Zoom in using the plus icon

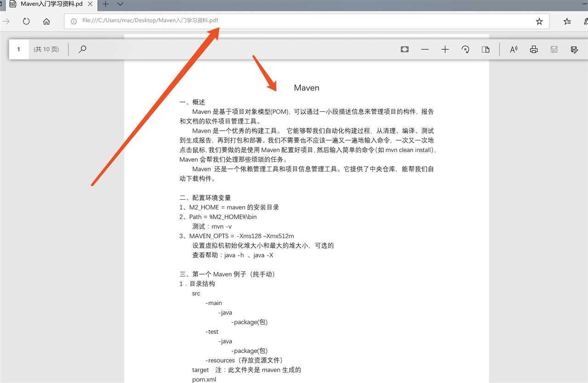click(x=445, y=49)
